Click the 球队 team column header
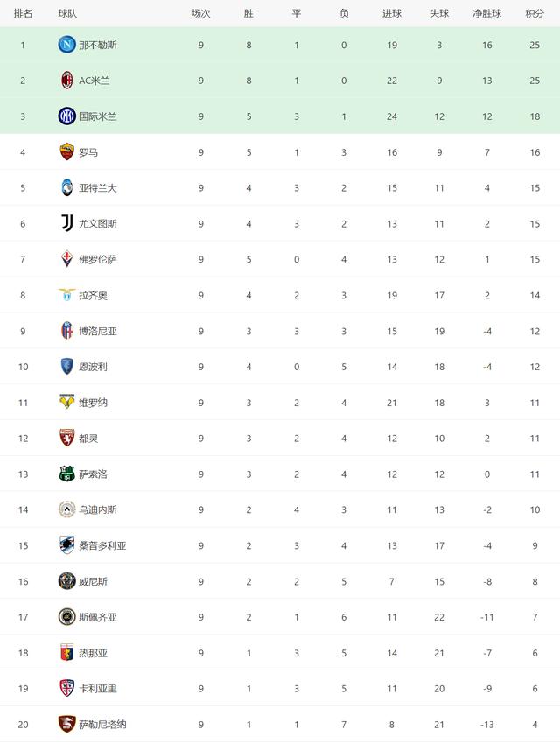Screen dimensions: 560x744 (x=67, y=13)
